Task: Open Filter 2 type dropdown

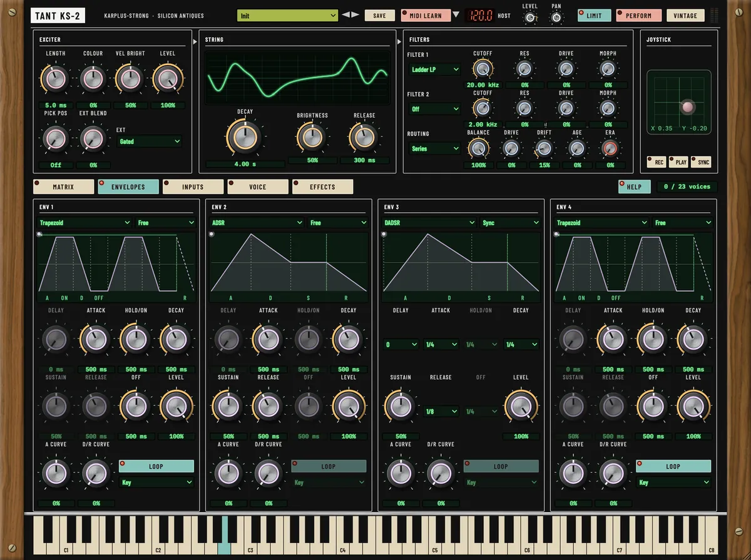Action: point(435,109)
